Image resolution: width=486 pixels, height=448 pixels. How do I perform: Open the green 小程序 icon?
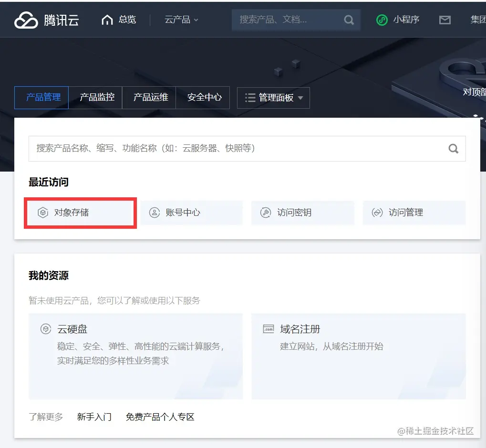pos(382,20)
